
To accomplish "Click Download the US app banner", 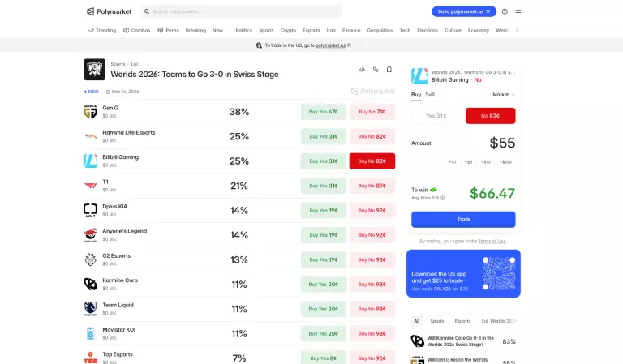I will pyautogui.click(x=463, y=273).
